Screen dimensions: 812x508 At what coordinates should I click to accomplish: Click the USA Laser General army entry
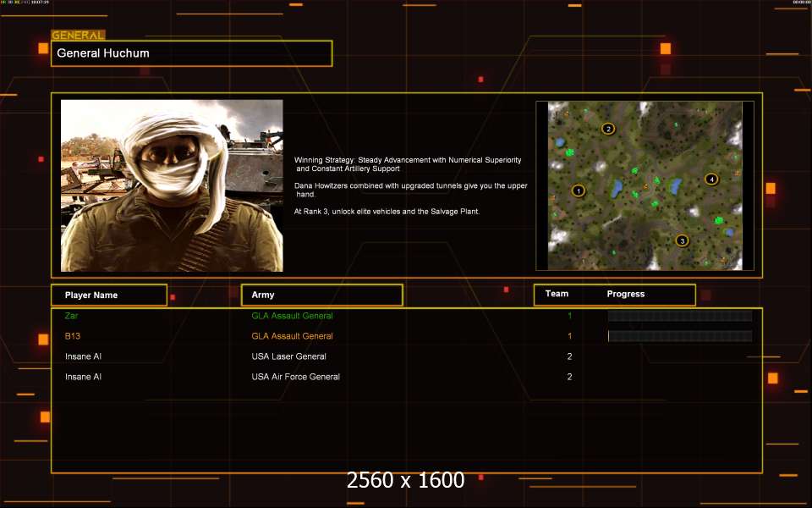288,356
